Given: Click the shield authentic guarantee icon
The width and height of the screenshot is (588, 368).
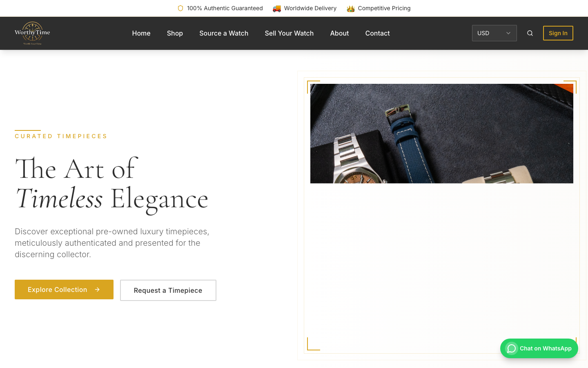Looking at the screenshot, I should (x=180, y=8).
